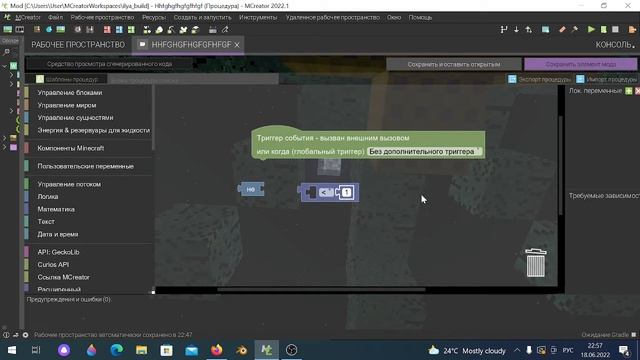This screenshot has width=640, height=360.
Task: Click the first green toolbar icon below the MCreator menu
Action: [x=7, y=29]
